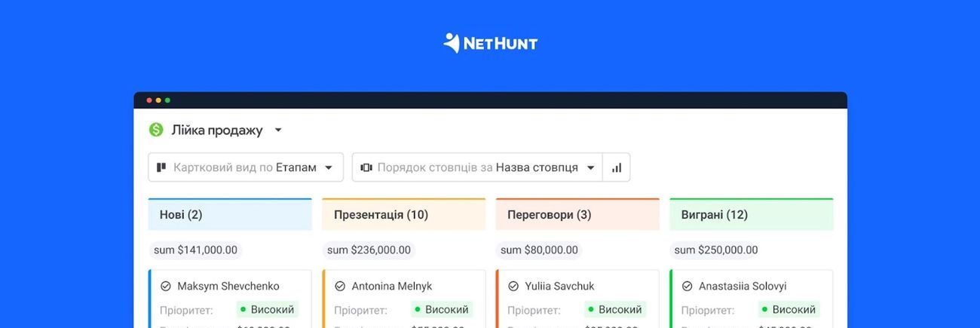Click the sum $250,000.00 badge
Screen dimensions: 980x328
pyautogui.click(x=716, y=250)
